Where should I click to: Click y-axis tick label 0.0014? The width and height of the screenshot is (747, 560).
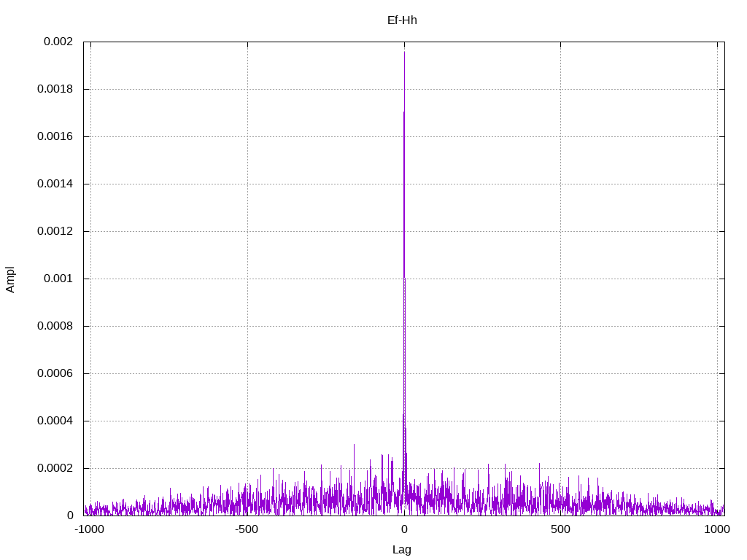coord(55,184)
